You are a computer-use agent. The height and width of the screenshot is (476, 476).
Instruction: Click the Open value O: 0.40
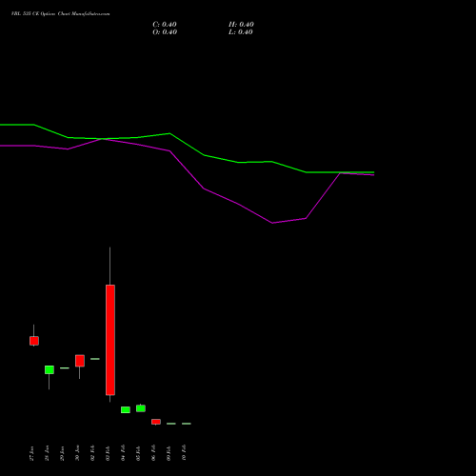165,32
